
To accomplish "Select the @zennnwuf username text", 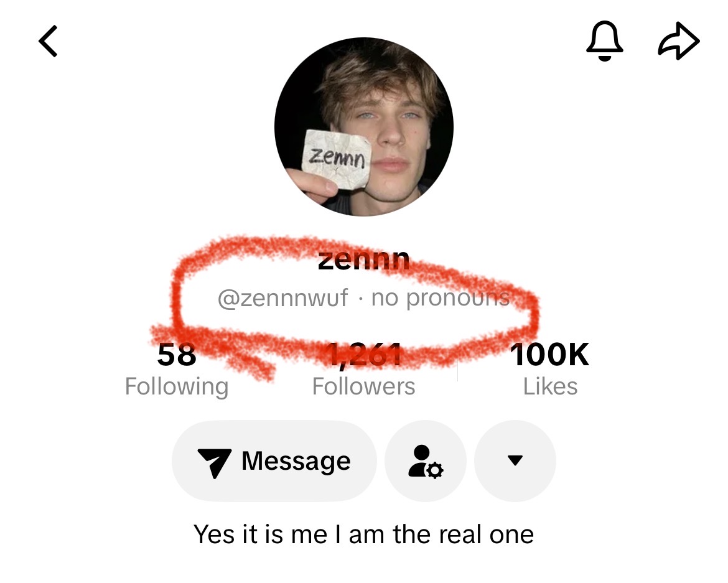I will (282, 298).
